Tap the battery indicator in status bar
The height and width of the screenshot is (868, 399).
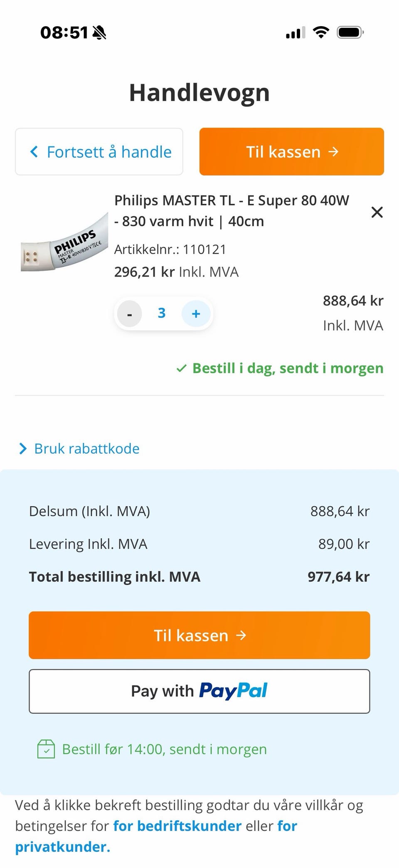350,32
